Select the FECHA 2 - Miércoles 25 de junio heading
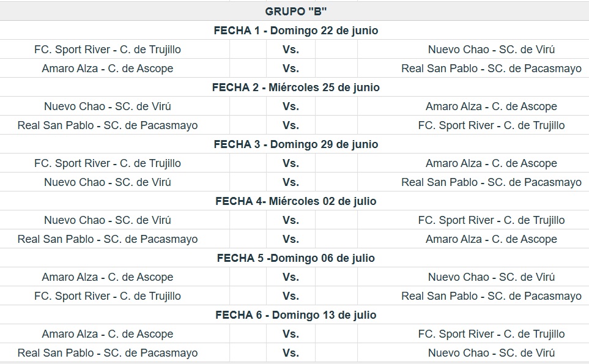Screen dimensions: 589x364 coord(295,87)
